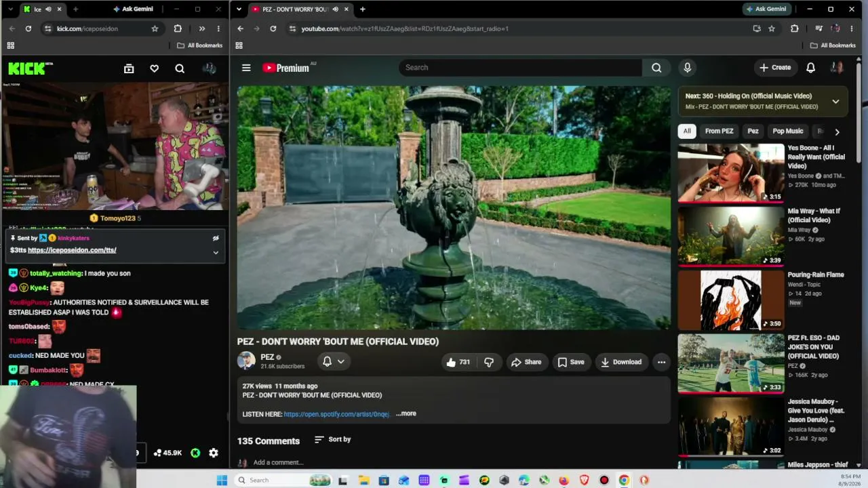Install app icon in YouTube address bar

coord(757,28)
